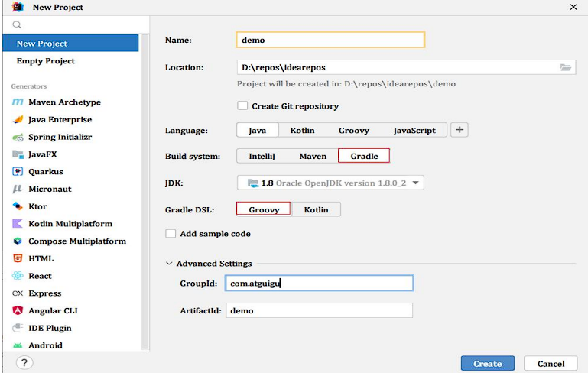Choose Kotlin language option

pyautogui.click(x=302, y=131)
